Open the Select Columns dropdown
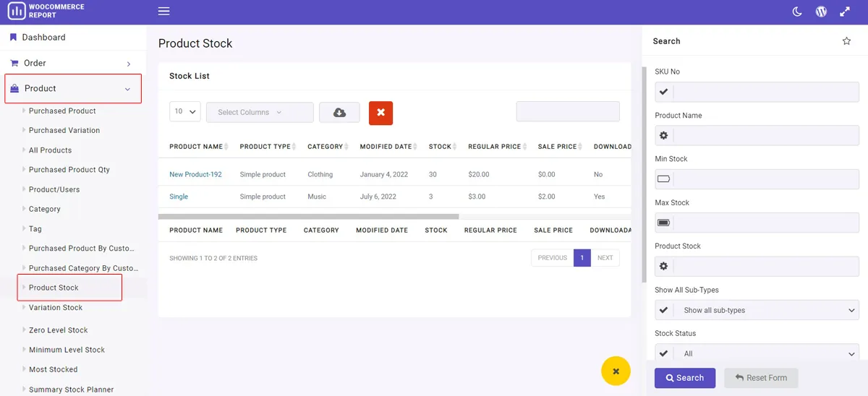The height and width of the screenshot is (396, 868). pos(260,112)
